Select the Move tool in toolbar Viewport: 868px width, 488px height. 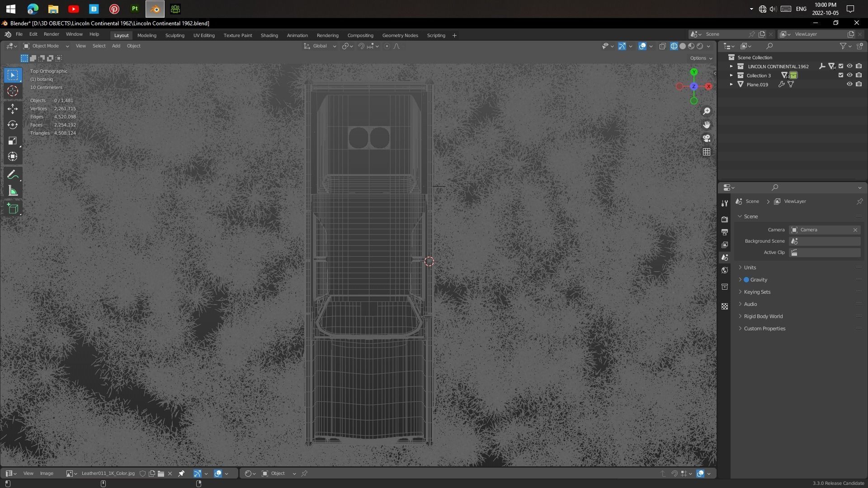(13, 109)
